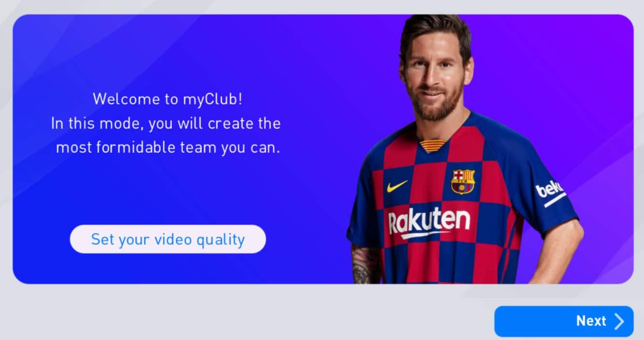Tap the Next button

click(564, 321)
